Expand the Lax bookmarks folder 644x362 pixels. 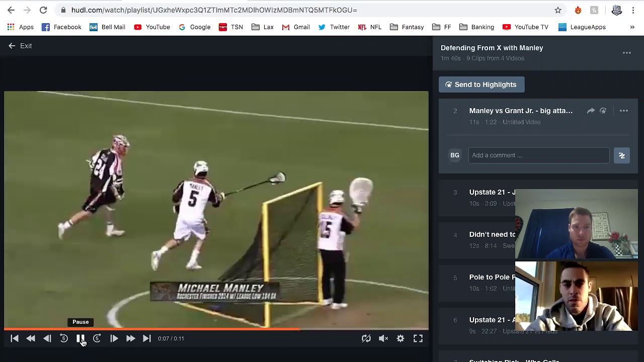tap(263, 27)
